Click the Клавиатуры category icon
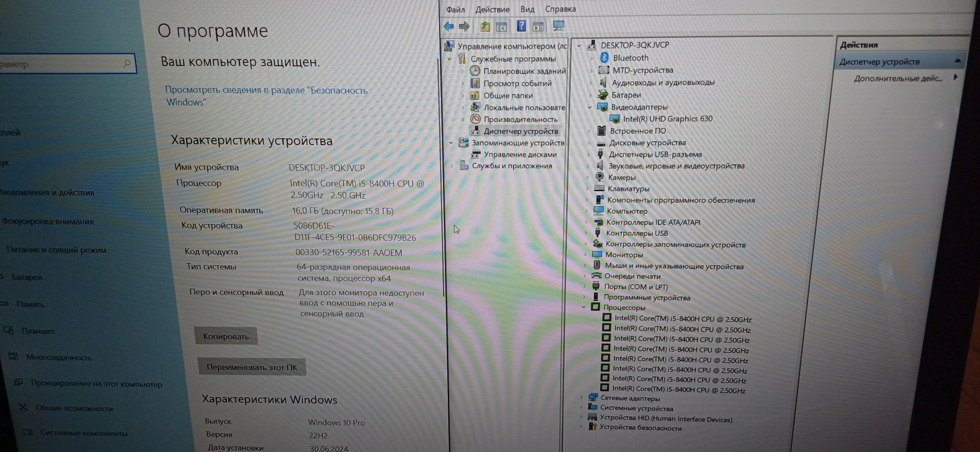Image resolution: width=980 pixels, height=452 pixels. [x=599, y=188]
